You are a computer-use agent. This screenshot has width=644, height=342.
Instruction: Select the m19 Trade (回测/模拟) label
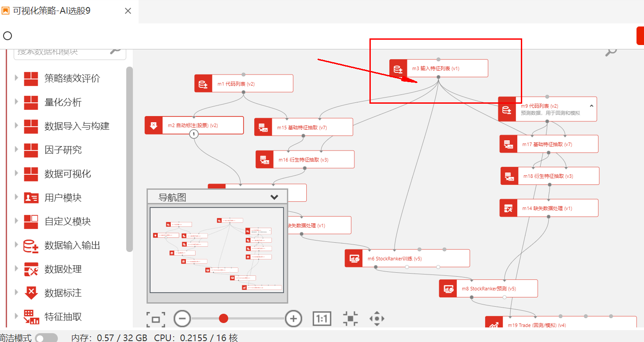[537, 325]
